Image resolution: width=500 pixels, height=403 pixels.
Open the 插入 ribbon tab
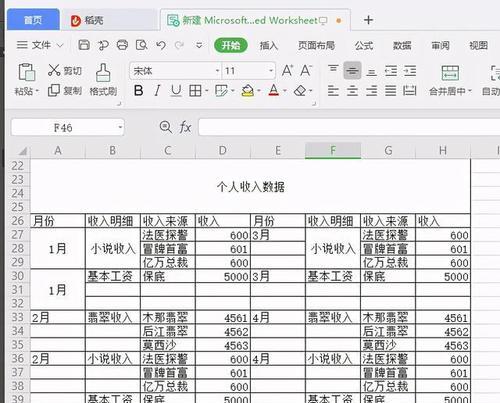click(269, 45)
